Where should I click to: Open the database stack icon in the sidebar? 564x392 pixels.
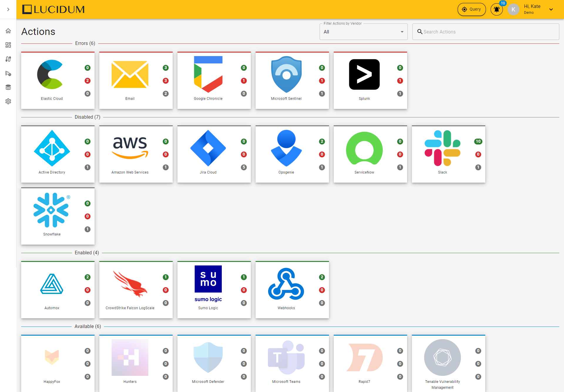(x=8, y=87)
